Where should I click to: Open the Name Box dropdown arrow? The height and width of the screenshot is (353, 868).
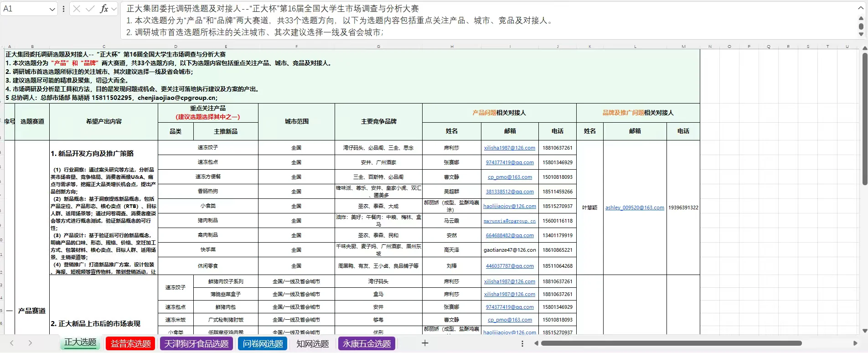coord(52,9)
